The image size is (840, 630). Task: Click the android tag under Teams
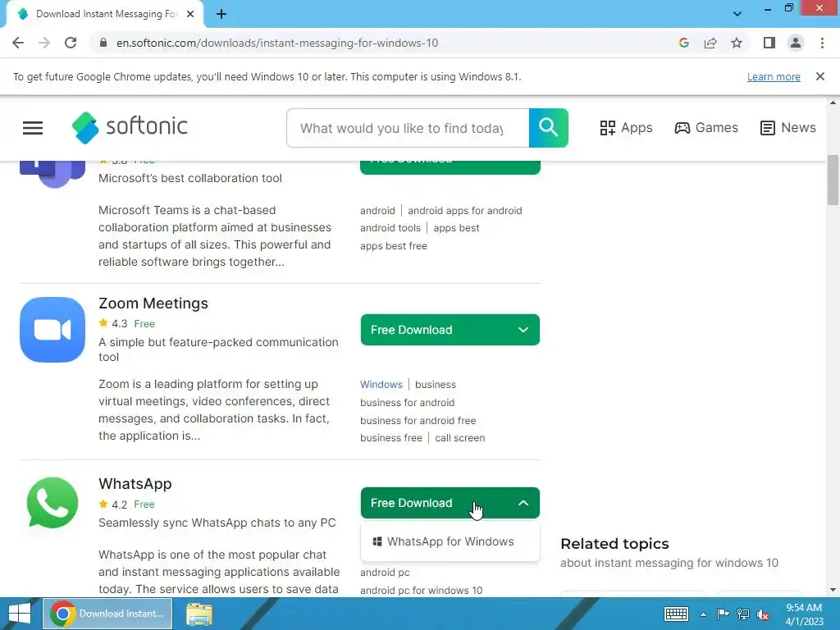click(377, 211)
